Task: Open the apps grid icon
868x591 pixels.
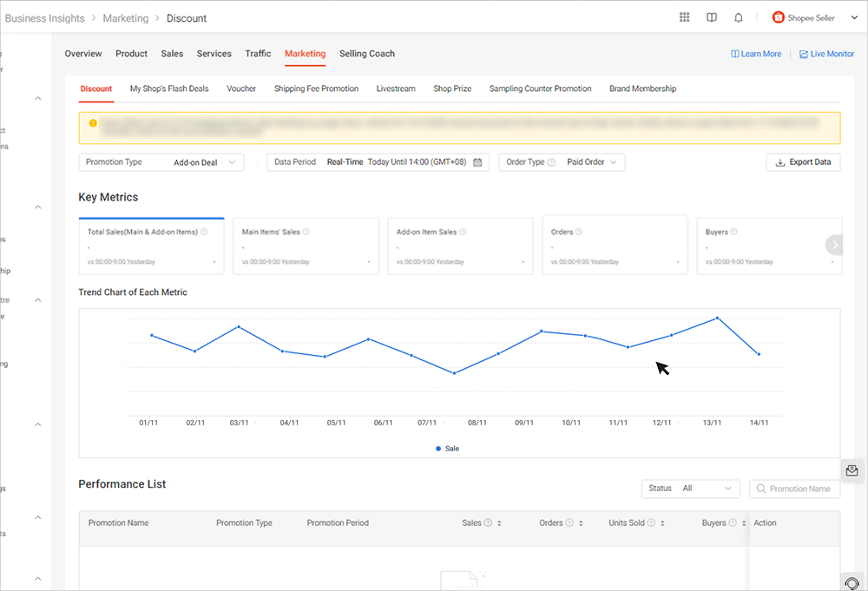Action: click(x=685, y=17)
